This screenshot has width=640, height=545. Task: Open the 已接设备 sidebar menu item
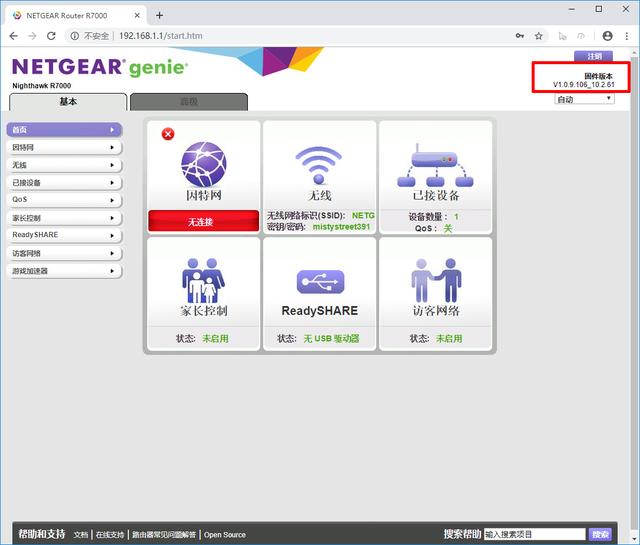[x=64, y=182]
